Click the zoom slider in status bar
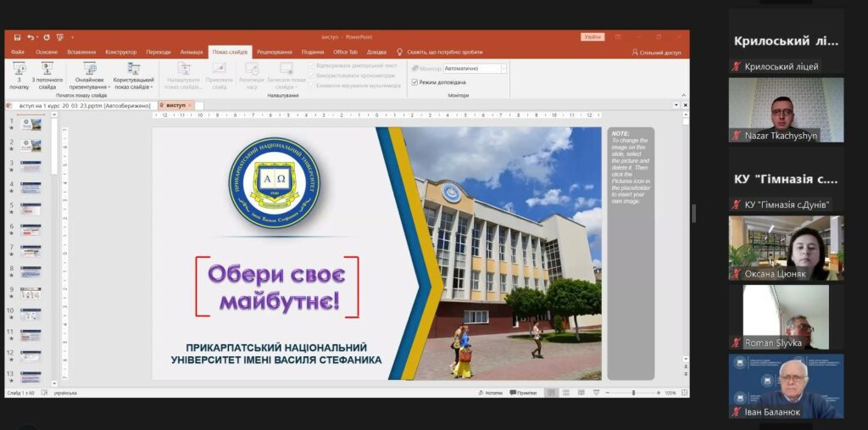Viewport: 868px width, 430px height. [633, 393]
